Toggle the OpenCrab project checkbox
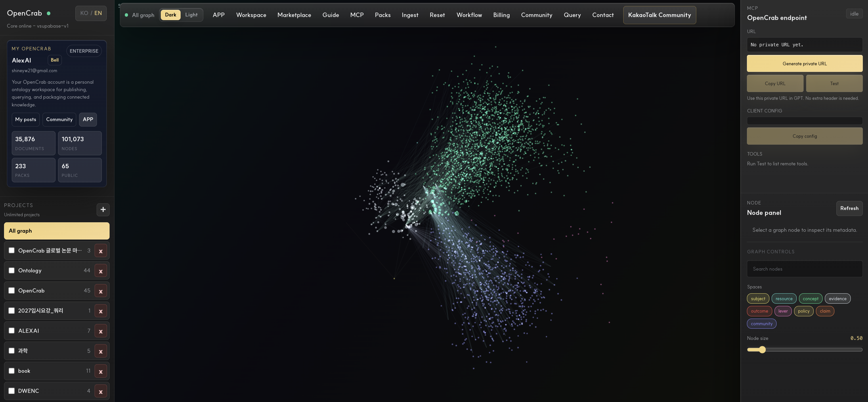 [x=12, y=290]
